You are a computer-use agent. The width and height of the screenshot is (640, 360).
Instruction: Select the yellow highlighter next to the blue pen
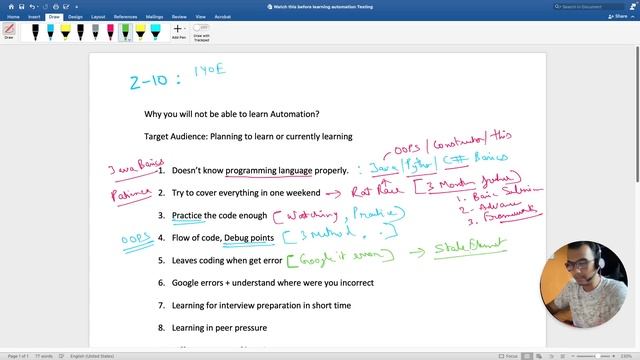coord(65,32)
